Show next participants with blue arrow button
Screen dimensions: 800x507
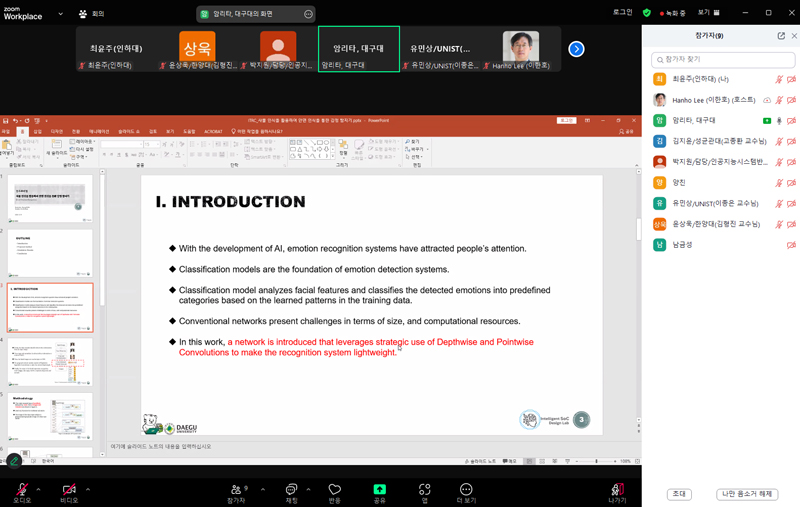pyautogui.click(x=576, y=49)
